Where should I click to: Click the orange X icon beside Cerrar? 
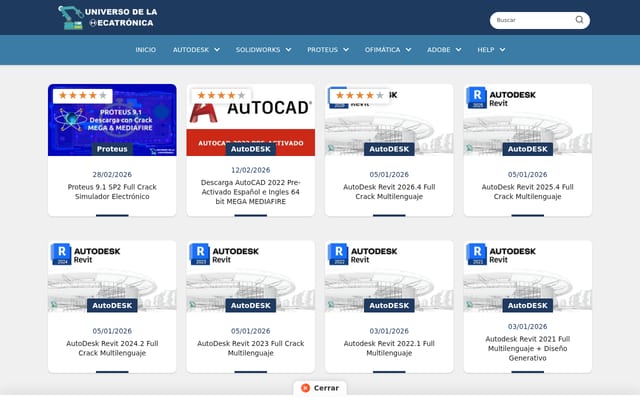[305, 388]
